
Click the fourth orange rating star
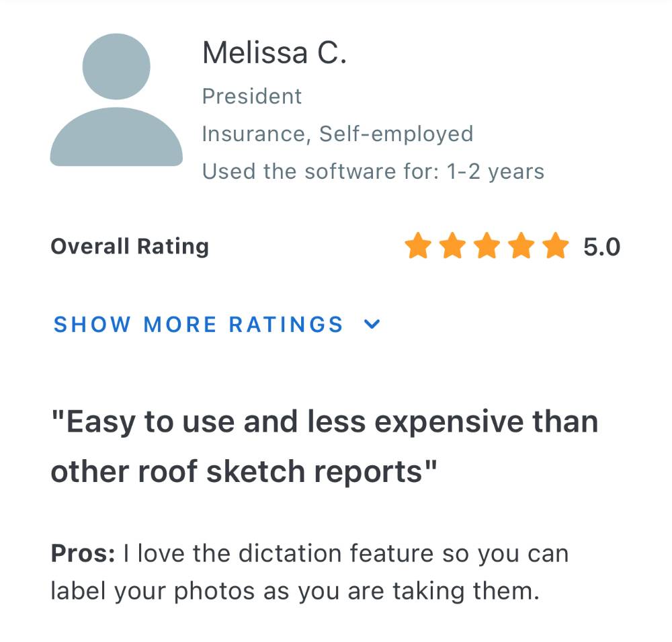click(x=521, y=246)
